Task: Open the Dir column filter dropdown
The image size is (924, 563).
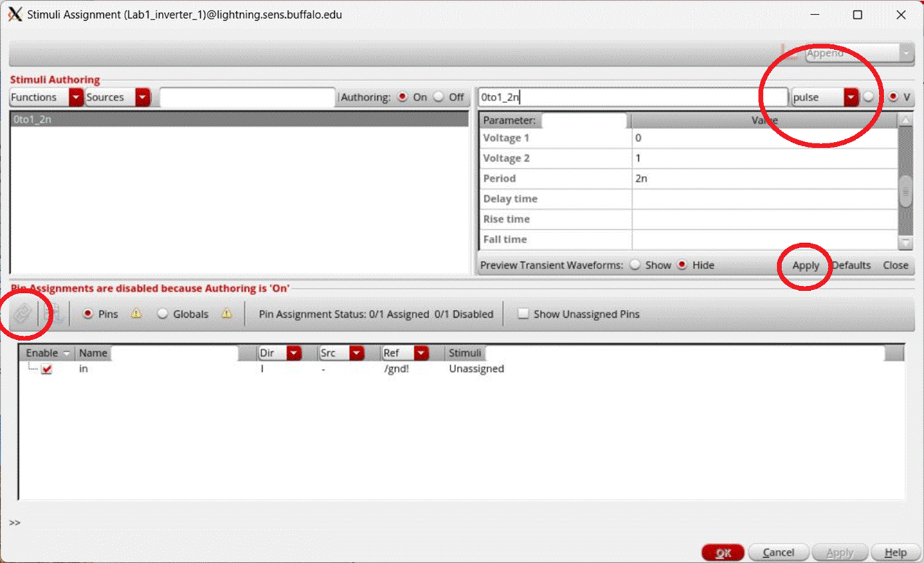Action: pyautogui.click(x=294, y=353)
